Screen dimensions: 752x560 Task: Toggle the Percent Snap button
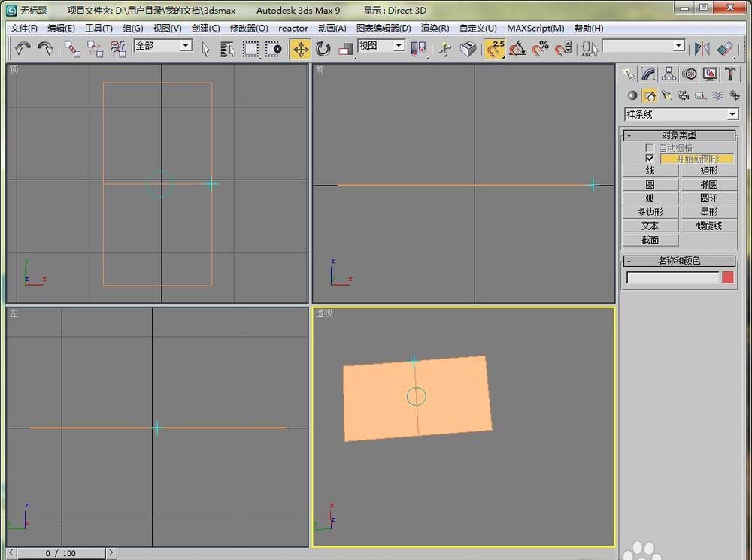(x=540, y=49)
